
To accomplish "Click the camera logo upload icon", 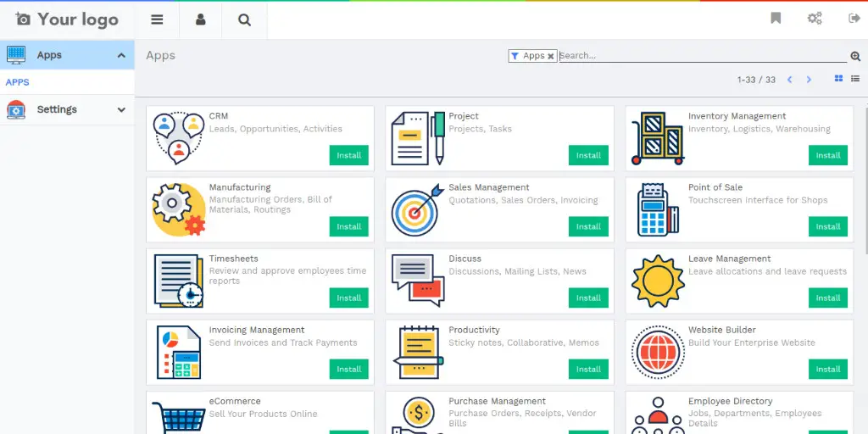I will click(23, 19).
